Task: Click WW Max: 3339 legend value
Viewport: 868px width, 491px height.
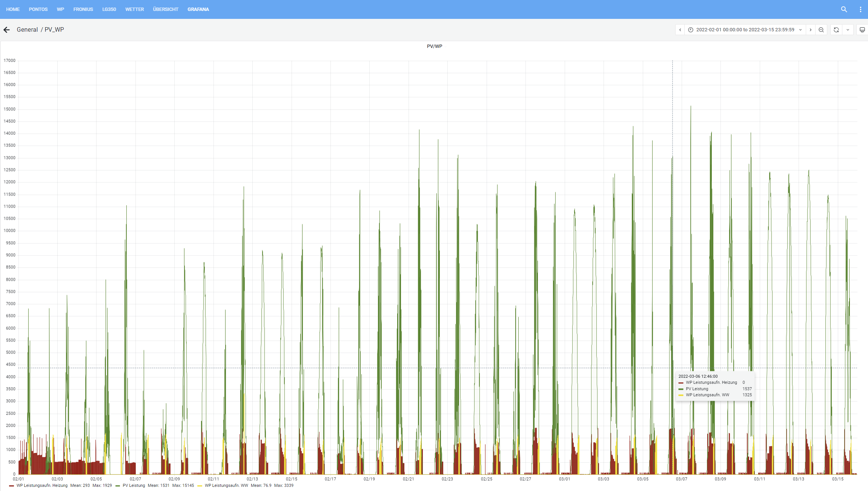Action: pyautogui.click(x=284, y=486)
